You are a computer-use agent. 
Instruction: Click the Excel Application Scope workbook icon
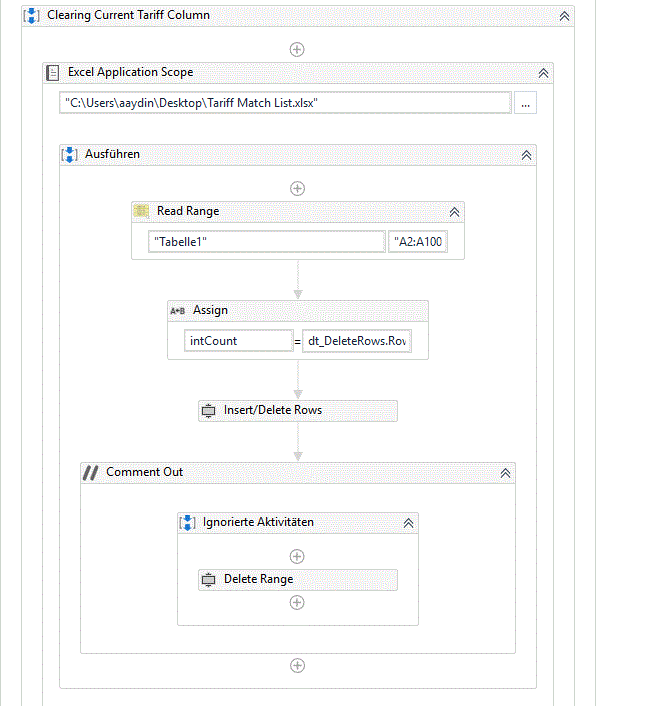coord(53,72)
